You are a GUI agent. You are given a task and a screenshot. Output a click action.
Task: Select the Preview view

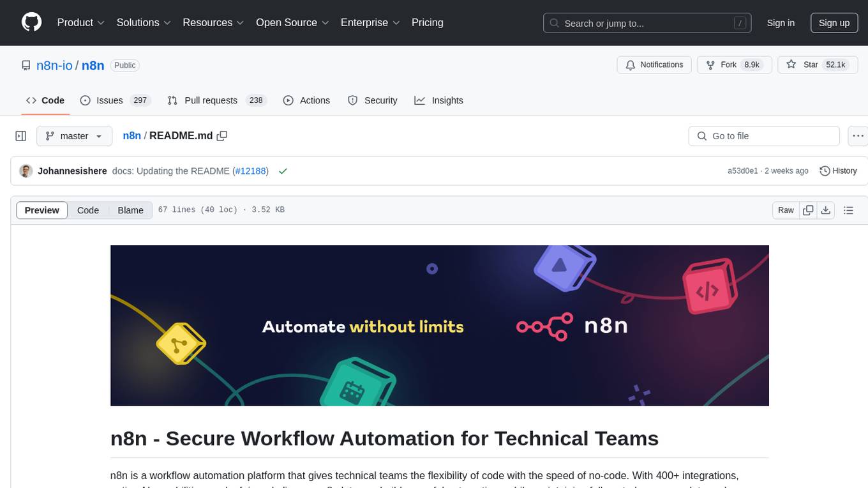click(x=42, y=210)
